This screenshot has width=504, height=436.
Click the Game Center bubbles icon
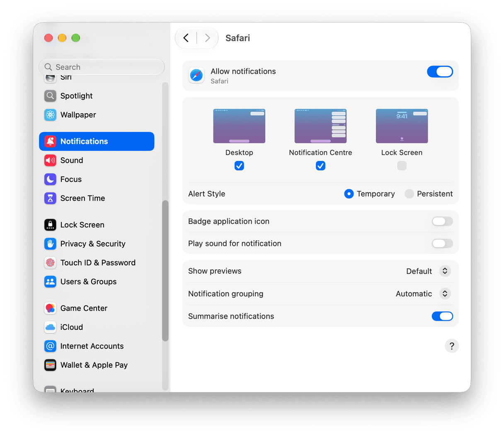(50, 308)
